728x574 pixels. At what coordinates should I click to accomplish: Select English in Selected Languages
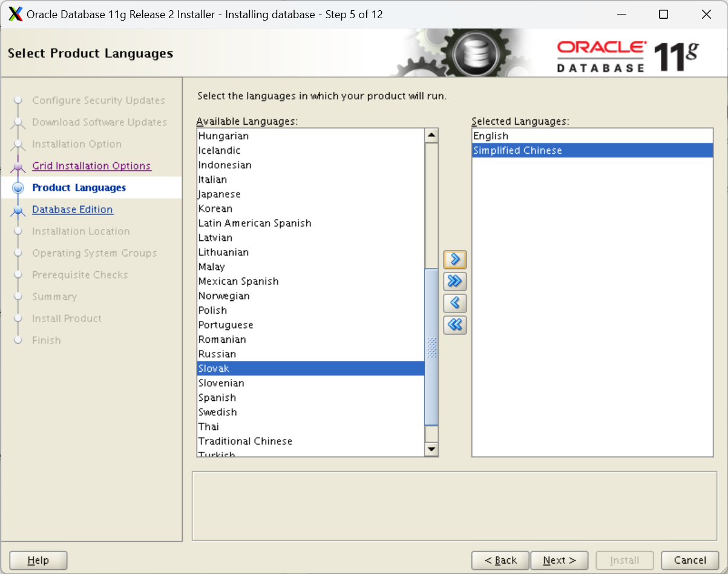pos(592,136)
